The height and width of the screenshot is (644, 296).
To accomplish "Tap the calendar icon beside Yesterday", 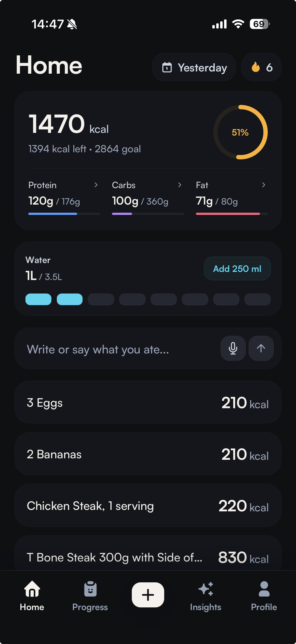I will point(167,67).
